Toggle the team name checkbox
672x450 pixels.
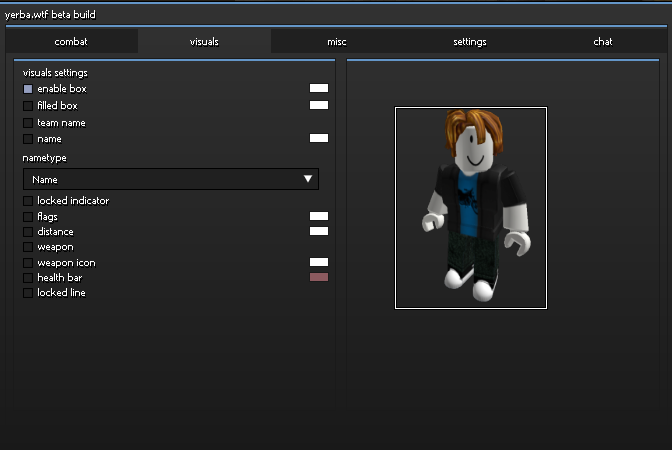pos(28,123)
